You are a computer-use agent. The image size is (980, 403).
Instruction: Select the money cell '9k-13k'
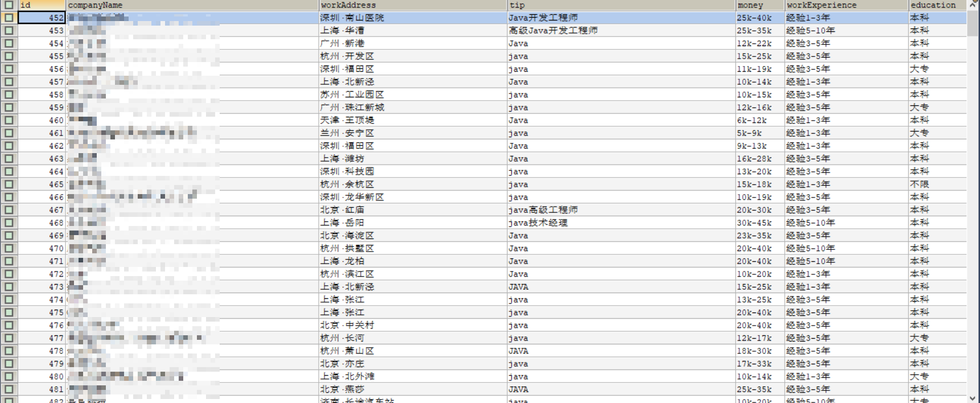(x=760, y=146)
